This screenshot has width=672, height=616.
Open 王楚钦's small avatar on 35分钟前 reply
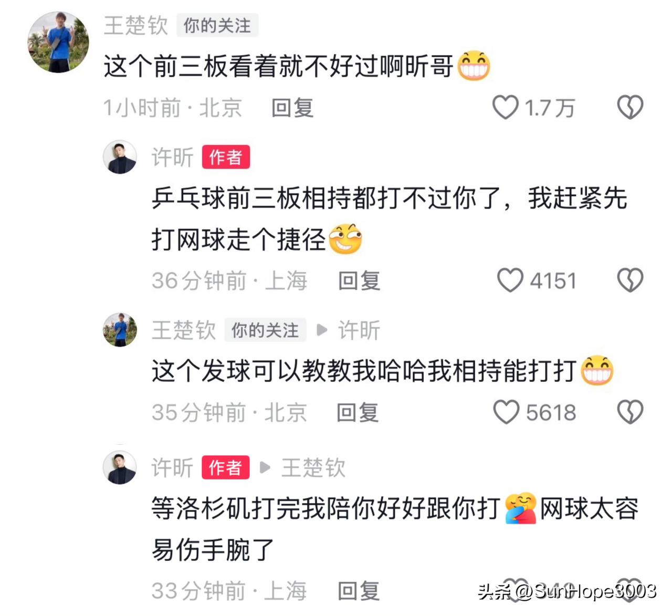tap(120, 330)
